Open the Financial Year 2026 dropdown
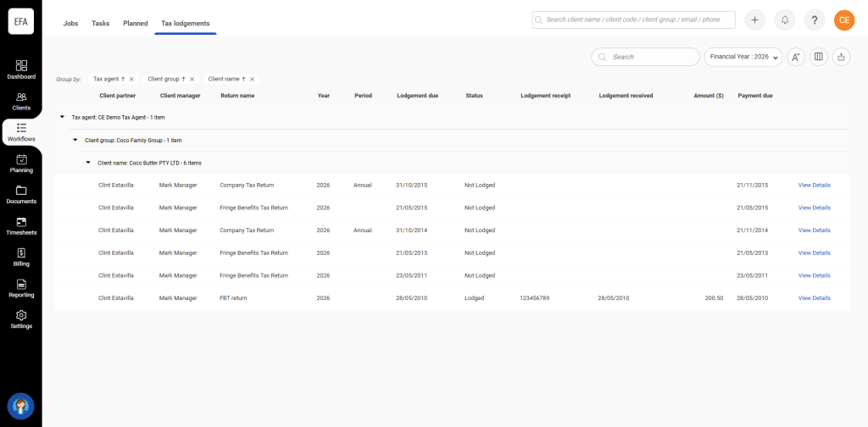The image size is (868, 427). (x=743, y=57)
